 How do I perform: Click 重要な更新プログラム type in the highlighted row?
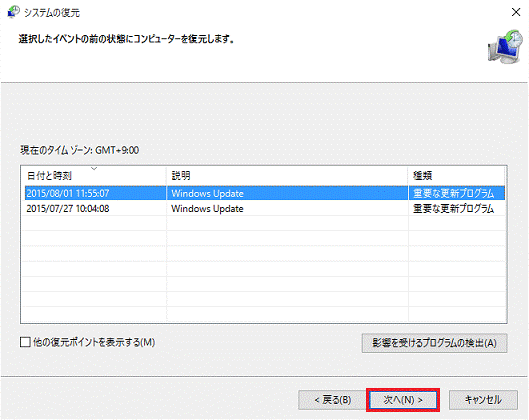point(453,193)
